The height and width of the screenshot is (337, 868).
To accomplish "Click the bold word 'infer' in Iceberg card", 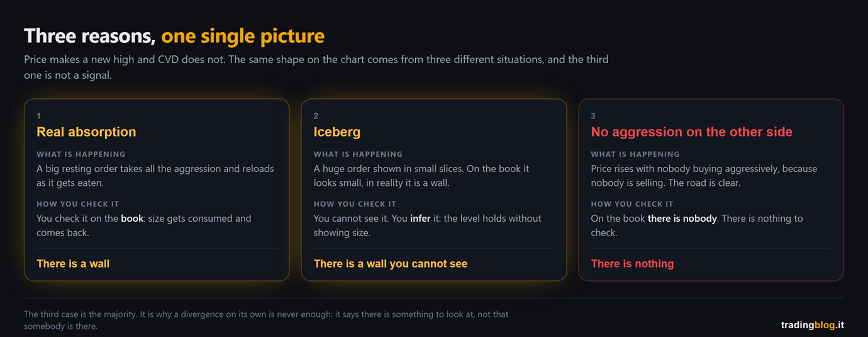I will (x=421, y=219).
